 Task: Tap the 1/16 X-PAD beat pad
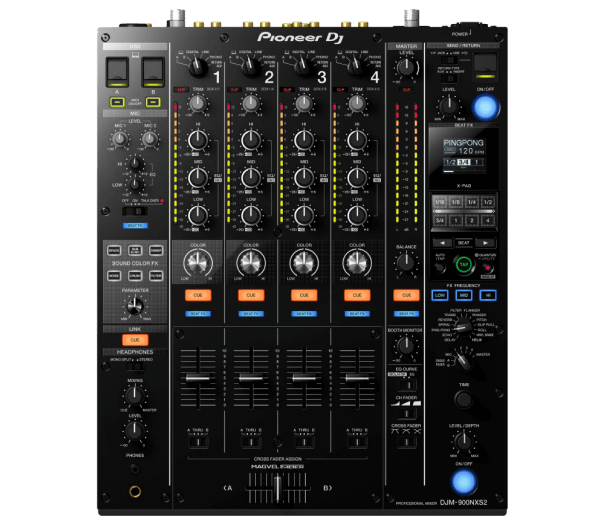(x=440, y=202)
